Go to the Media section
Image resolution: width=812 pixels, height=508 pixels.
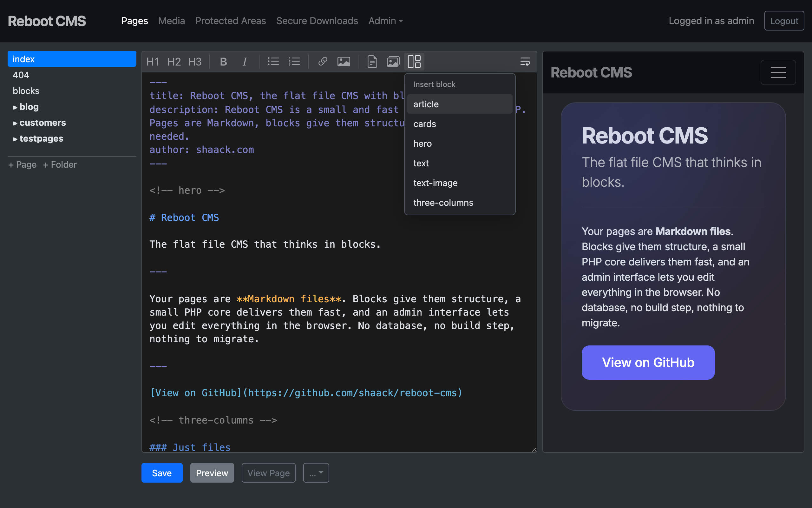[172, 21]
